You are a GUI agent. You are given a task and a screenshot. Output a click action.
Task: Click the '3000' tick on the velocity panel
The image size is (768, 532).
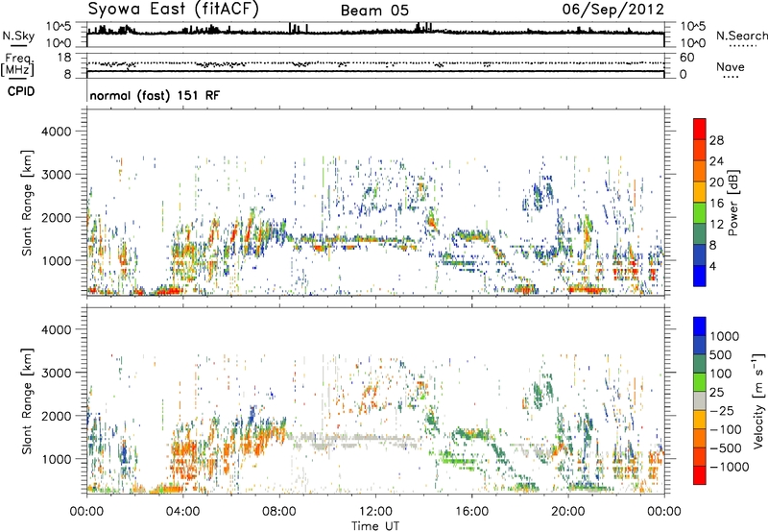click(56, 373)
